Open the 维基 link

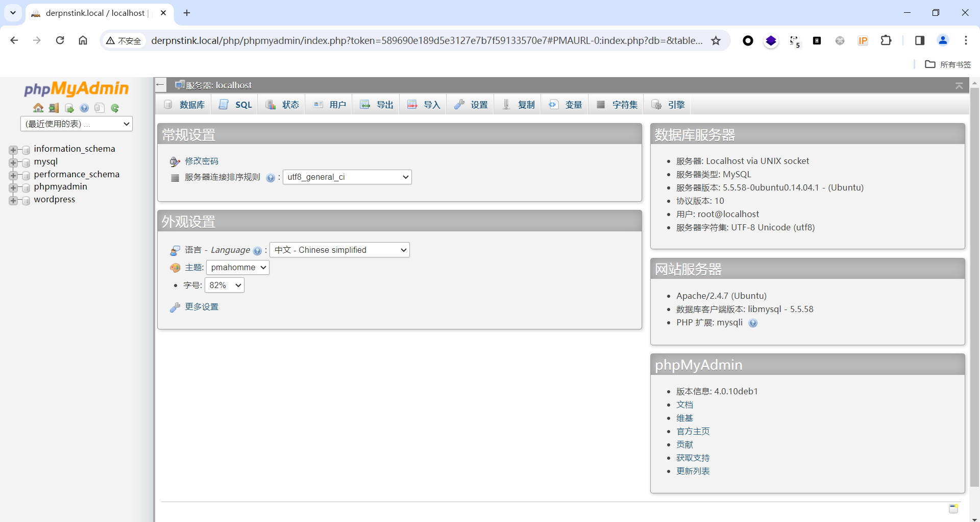click(x=684, y=418)
